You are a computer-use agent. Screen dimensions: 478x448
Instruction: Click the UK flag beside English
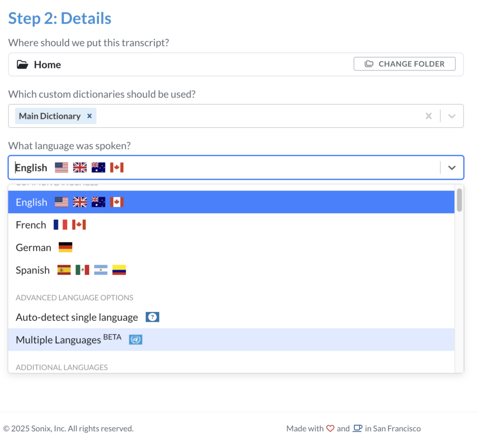pos(80,167)
